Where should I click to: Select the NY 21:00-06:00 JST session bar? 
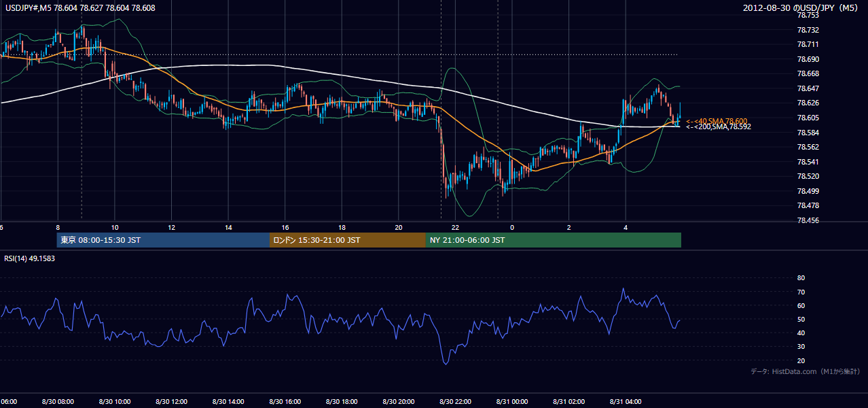[554, 240]
